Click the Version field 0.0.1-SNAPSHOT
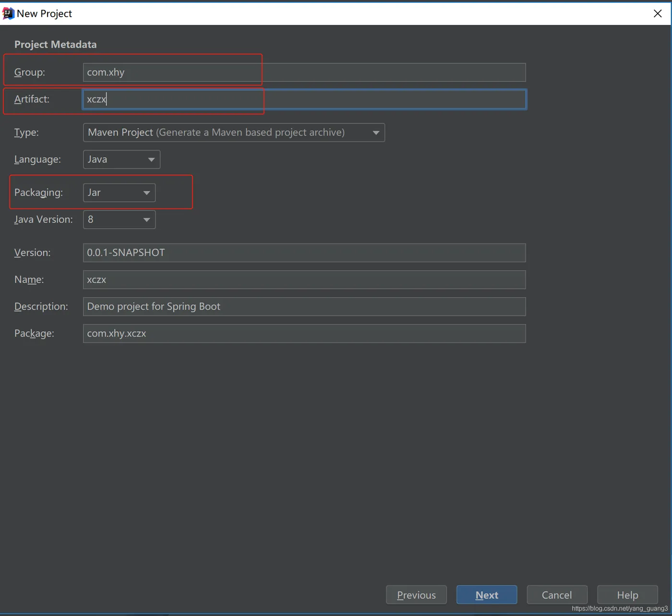 coord(304,253)
